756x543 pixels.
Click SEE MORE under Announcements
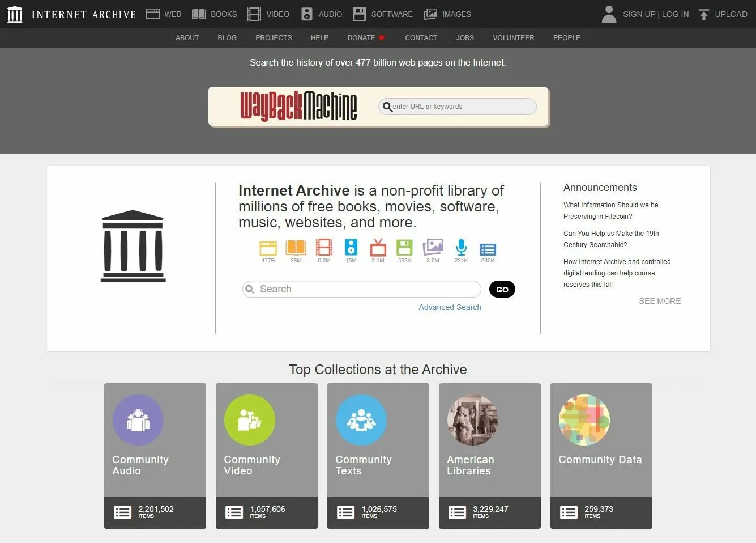tap(660, 301)
